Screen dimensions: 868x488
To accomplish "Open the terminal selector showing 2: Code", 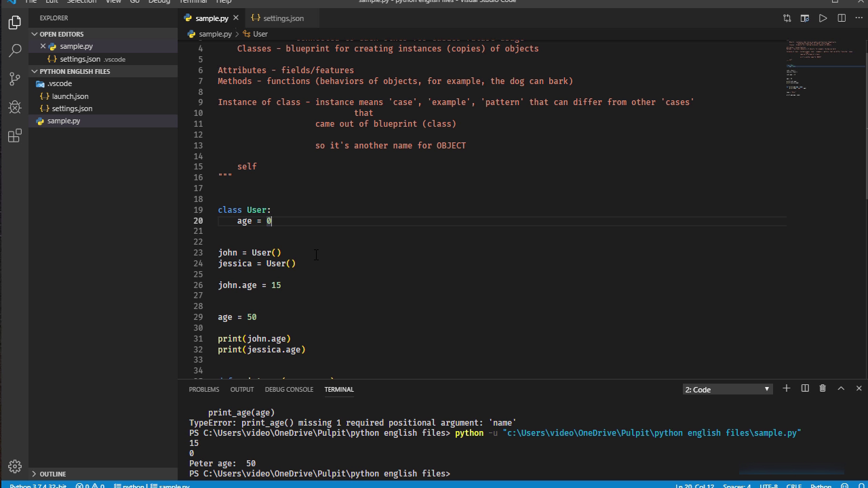I will 726,389.
